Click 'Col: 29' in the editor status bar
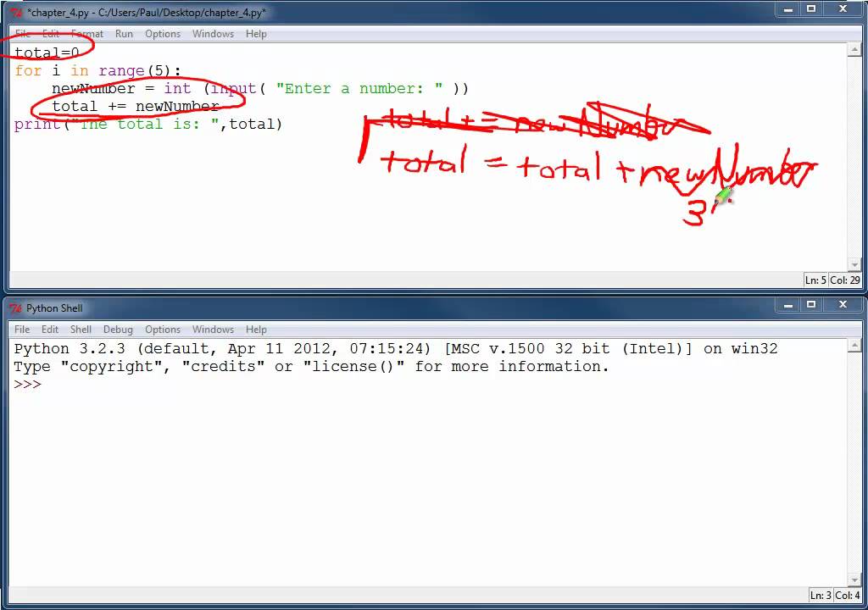This screenshot has height=610, width=868. tap(845, 280)
